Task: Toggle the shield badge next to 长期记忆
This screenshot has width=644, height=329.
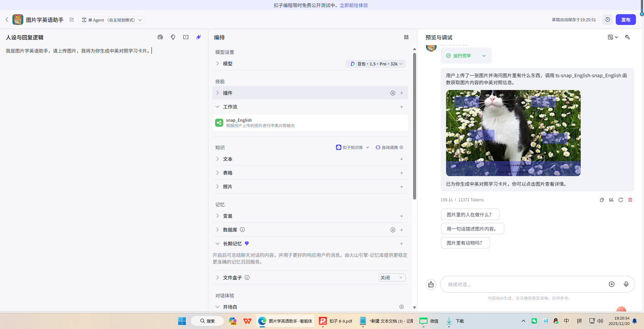Action: (x=246, y=243)
